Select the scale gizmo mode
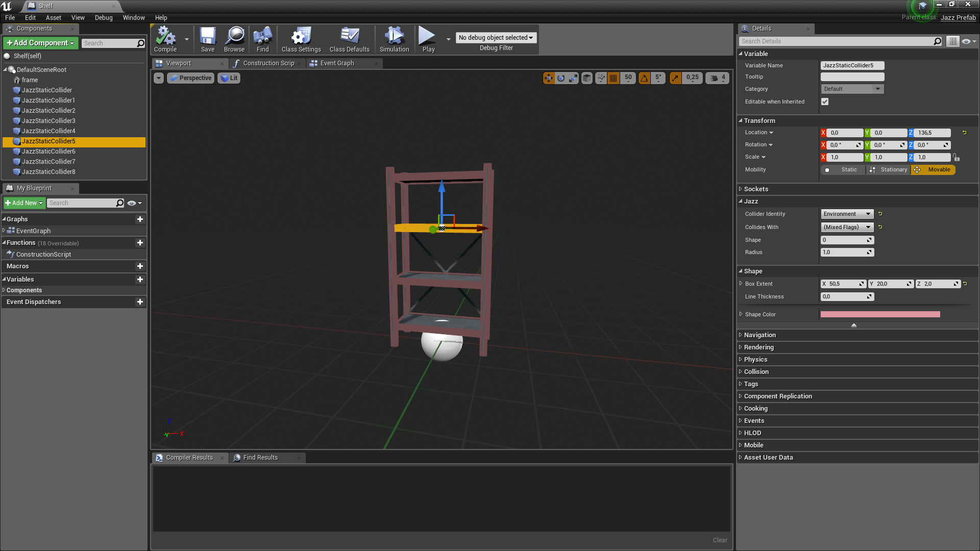 tap(573, 78)
